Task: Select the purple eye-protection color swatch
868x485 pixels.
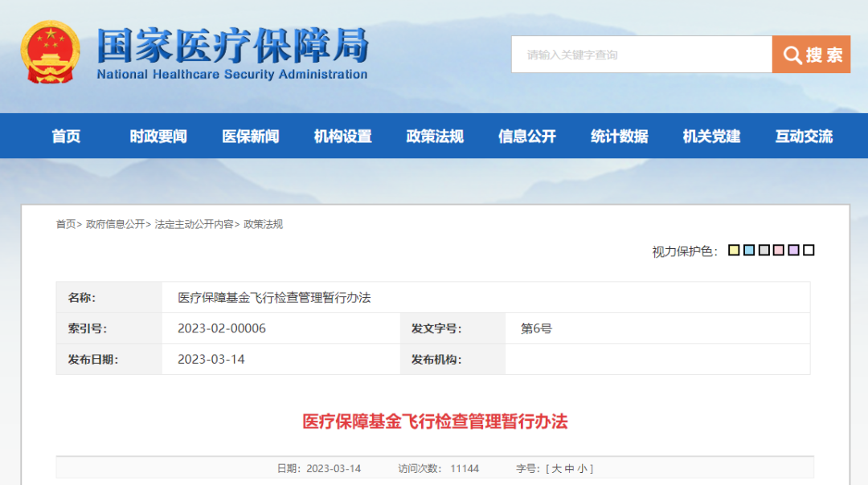Action: coord(794,251)
